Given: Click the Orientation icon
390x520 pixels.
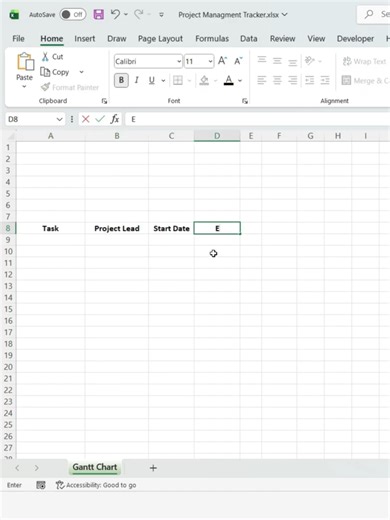Looking at the screenshot, I should (310, 61).
